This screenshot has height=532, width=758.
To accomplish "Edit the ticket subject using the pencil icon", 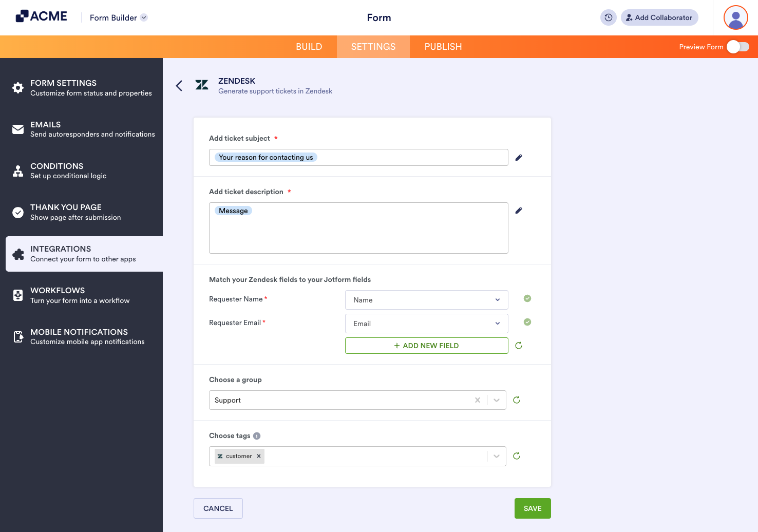I will click(x=518, y=158).
